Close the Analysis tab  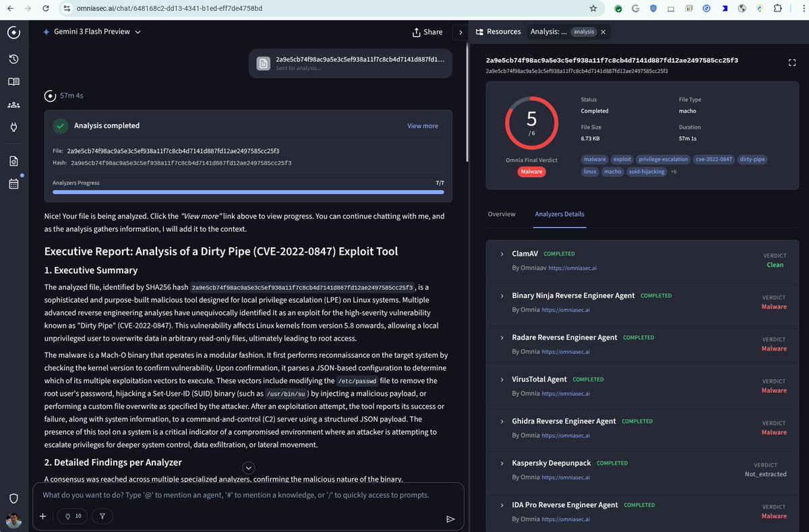click(603, 32)
